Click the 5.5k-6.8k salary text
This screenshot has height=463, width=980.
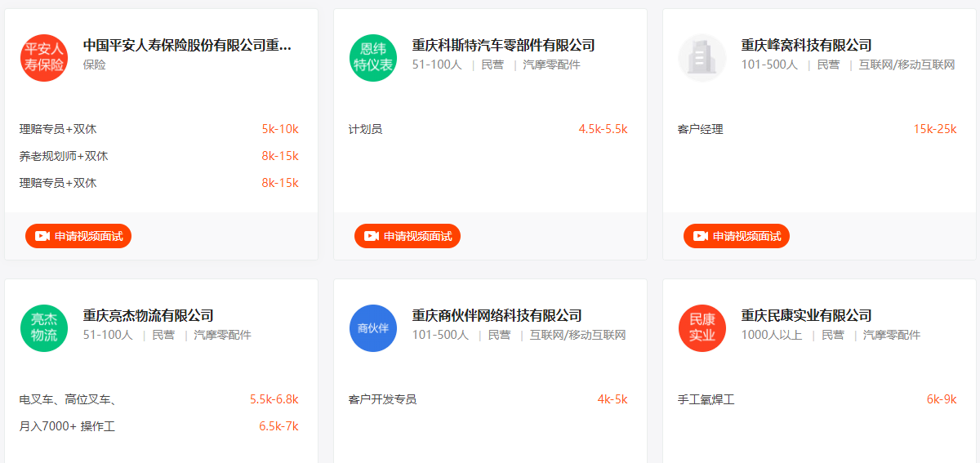coord(274,399)
